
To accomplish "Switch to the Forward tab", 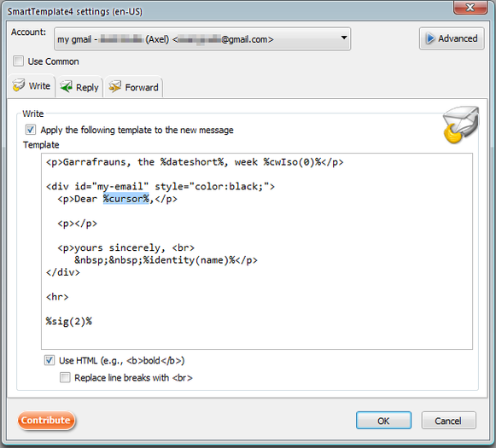I will [x=133, y=87].
